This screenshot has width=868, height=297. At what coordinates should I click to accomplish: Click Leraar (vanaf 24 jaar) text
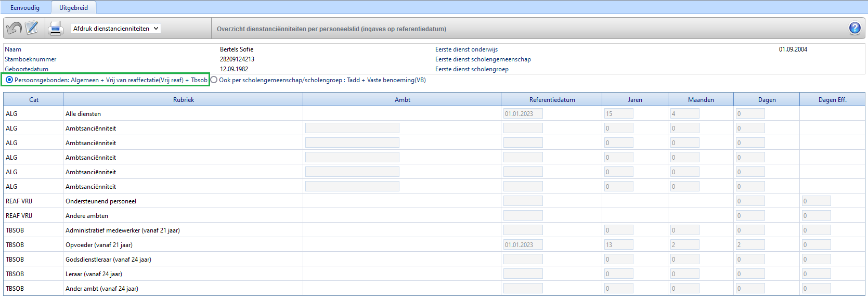click(94, 274)
